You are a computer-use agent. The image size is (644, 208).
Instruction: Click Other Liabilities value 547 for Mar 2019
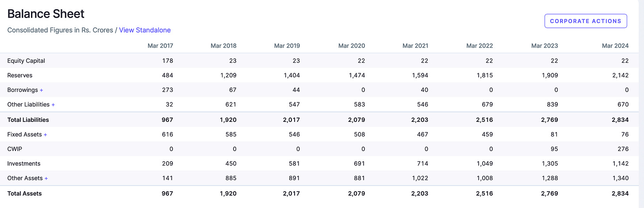[x=294, y=105]
